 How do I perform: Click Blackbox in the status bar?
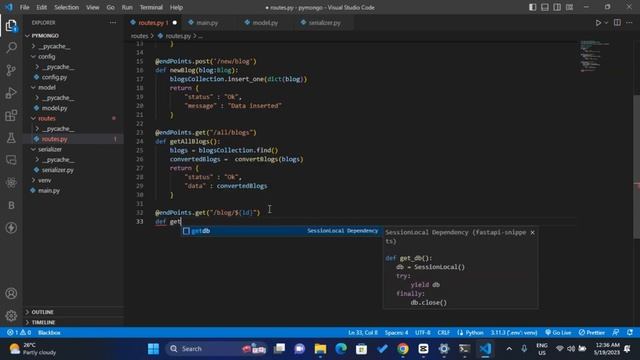coord(49,333)
